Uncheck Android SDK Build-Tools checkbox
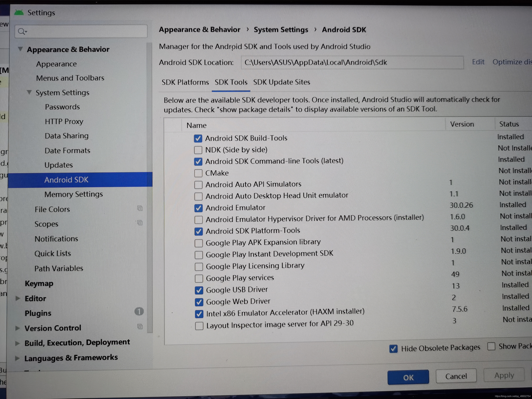The height and width of the screenshot is (399, 532). (x=198, y=138)
